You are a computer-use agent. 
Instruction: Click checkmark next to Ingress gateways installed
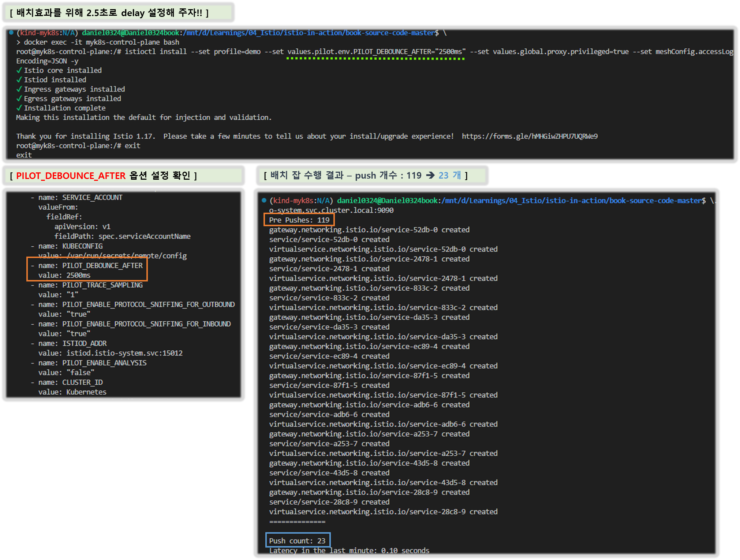coord(19,89)
